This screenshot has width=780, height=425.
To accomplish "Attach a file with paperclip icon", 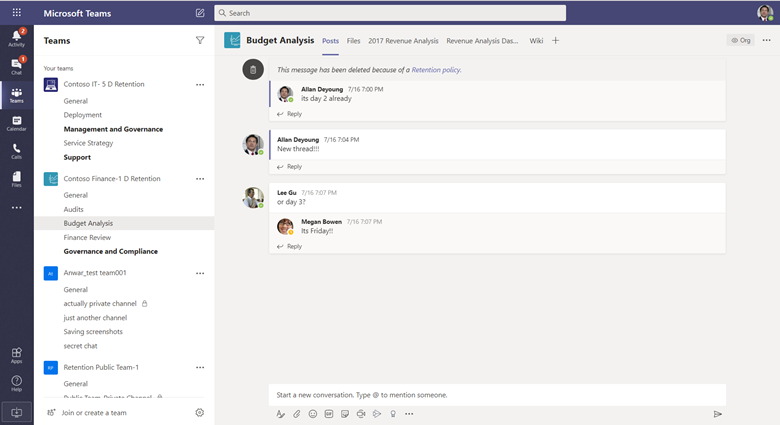I will pos(296,414).
